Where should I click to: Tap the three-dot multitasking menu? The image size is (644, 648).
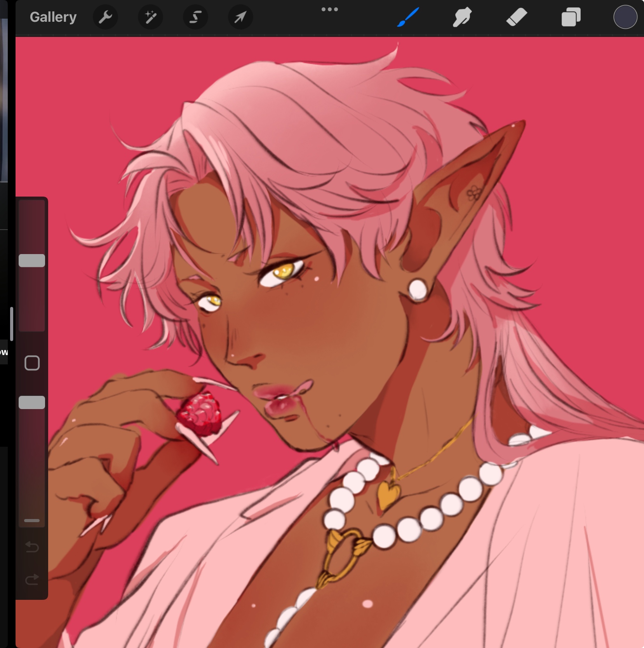pos(329,9)
